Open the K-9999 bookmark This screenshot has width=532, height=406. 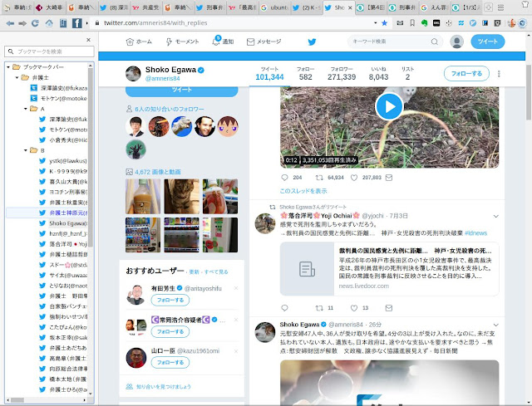pyautogui.click(x=63, y=171)
